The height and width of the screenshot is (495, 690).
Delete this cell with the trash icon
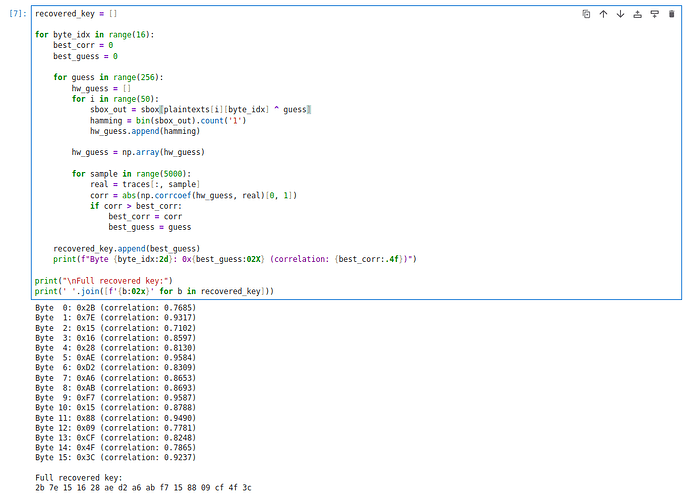coord(672,14)
